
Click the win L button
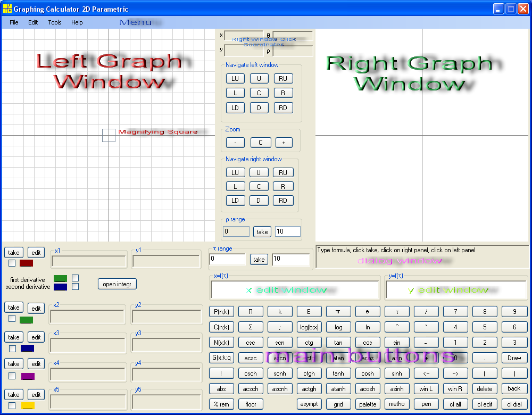click(426, 389)
